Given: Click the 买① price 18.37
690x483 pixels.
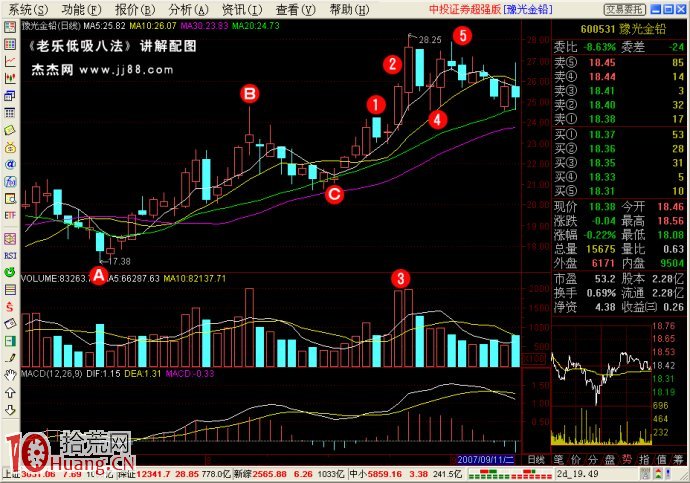Looking at the screenshot, I should pyautogui.click(x=602, y=134).
